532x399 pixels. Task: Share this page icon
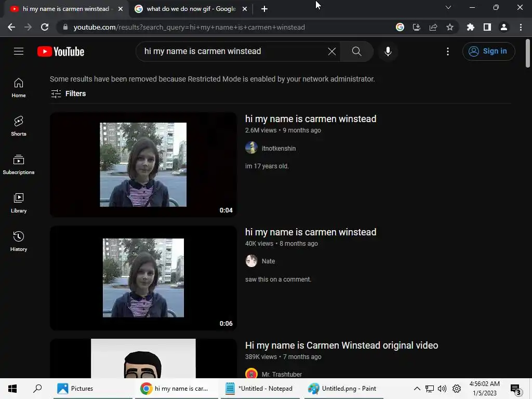(433, 27)
